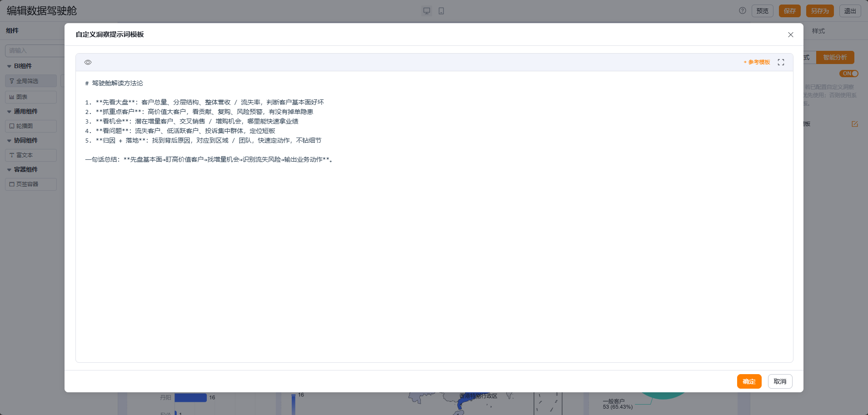Select the 图表 component
Viewport: 868px width, 415px height.
31,97
